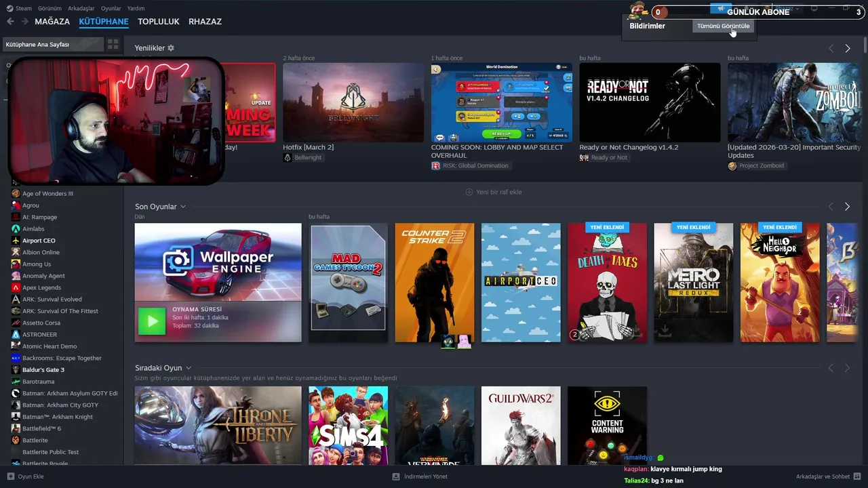Click the Barotrauma icon in game list
This screenshot has width=868, height=488.
[x=16, y=382]
